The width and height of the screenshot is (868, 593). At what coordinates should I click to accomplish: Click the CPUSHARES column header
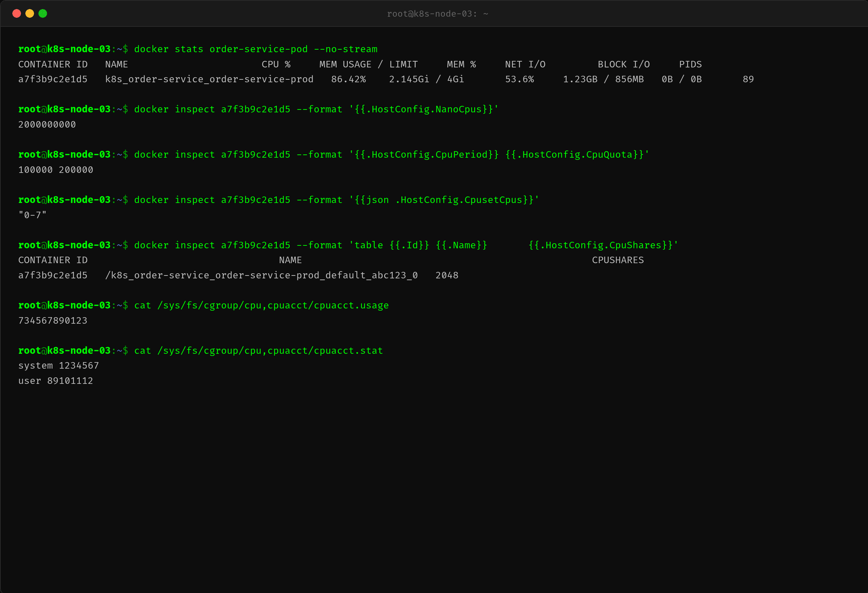[618, 260]
